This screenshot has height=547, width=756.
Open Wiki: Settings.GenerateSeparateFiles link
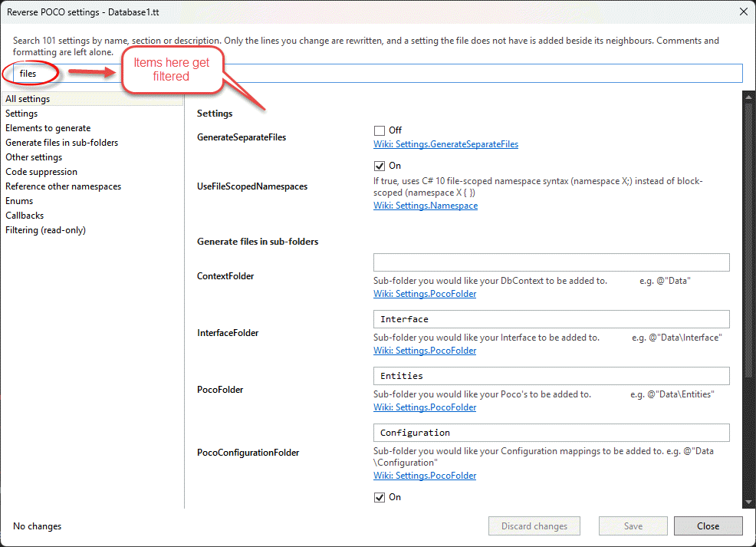446,144
